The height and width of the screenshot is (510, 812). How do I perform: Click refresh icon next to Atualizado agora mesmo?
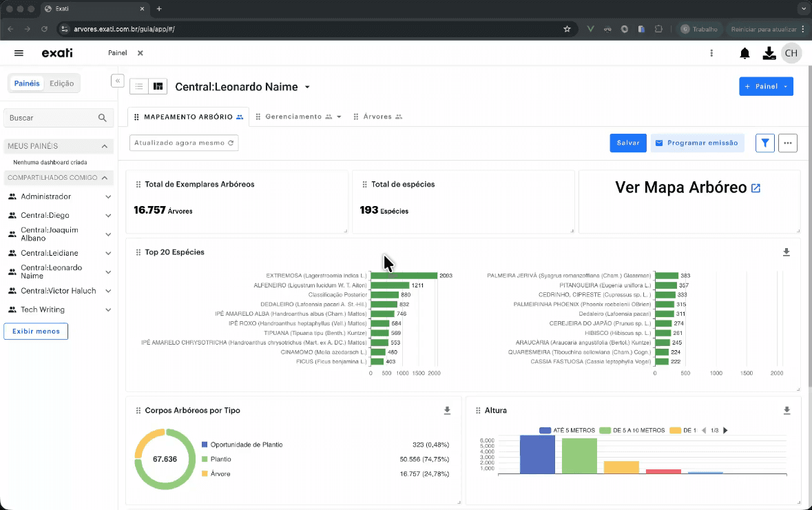(x=231, y=143)
